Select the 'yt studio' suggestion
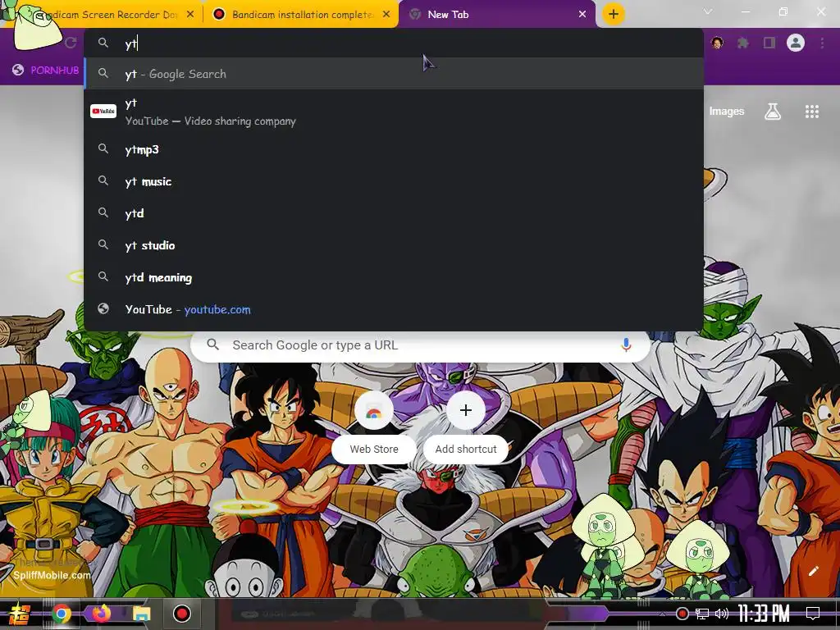Viewport: 840px width, 630px height. click(x=393, y=245)
